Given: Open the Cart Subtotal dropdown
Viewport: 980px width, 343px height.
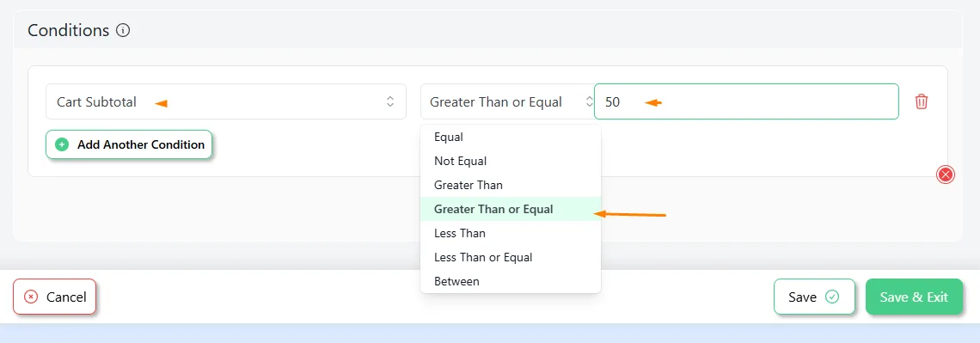Looking at the screenshot, I should 225,101.
